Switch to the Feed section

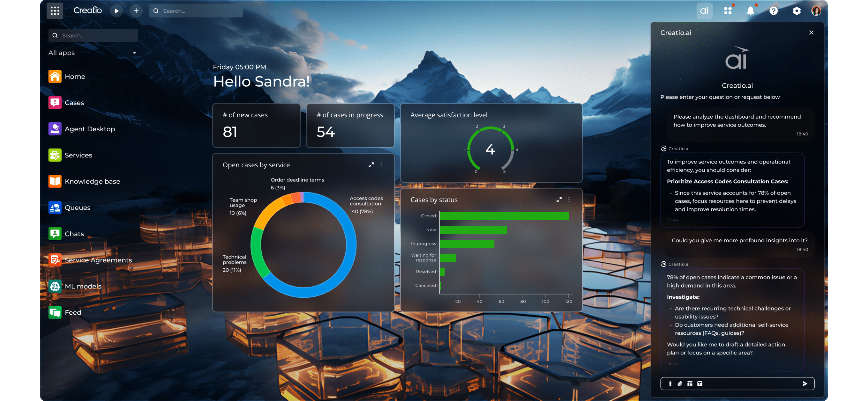[x=55, y=312]
